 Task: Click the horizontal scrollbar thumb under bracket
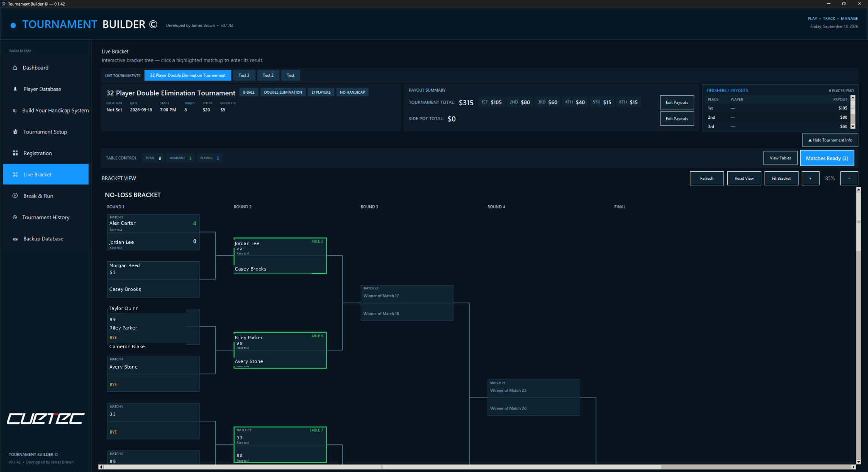click(382, 467)
